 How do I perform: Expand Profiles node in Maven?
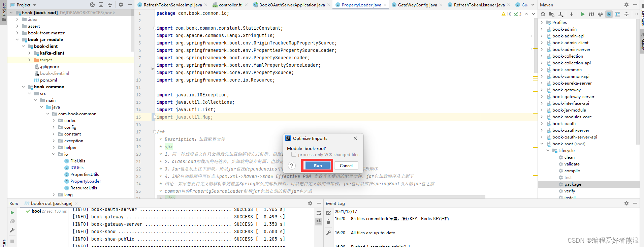[x=542, y=23]
